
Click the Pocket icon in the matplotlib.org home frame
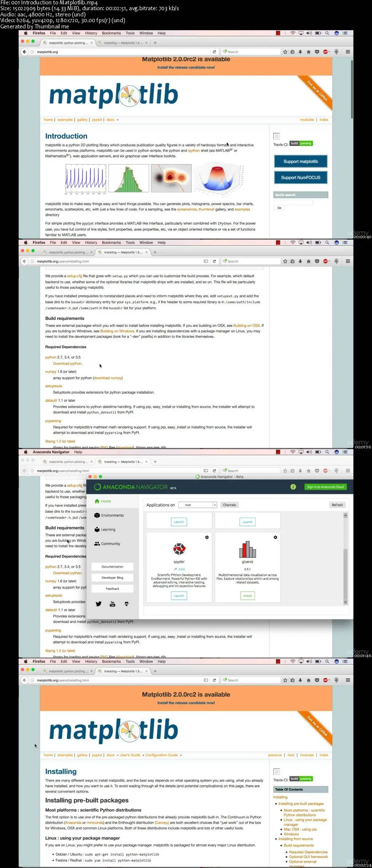(317, 52)
